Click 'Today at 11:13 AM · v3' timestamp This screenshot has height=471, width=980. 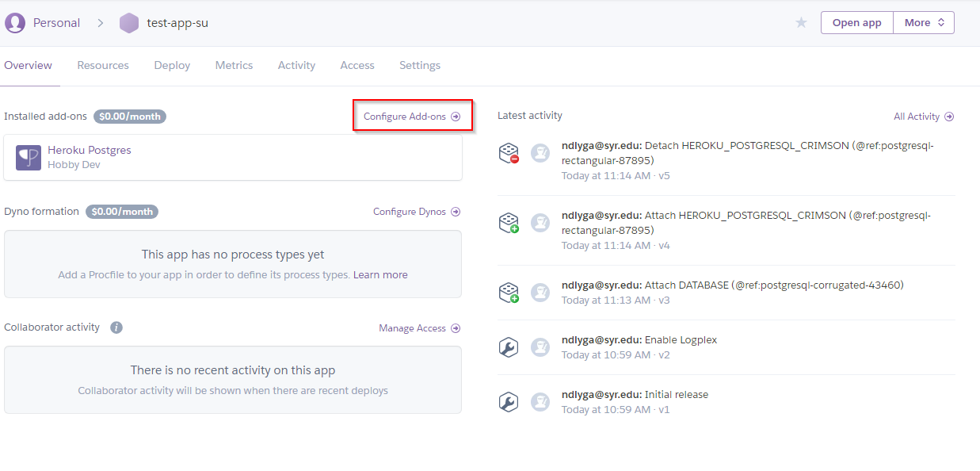(616, 300)
